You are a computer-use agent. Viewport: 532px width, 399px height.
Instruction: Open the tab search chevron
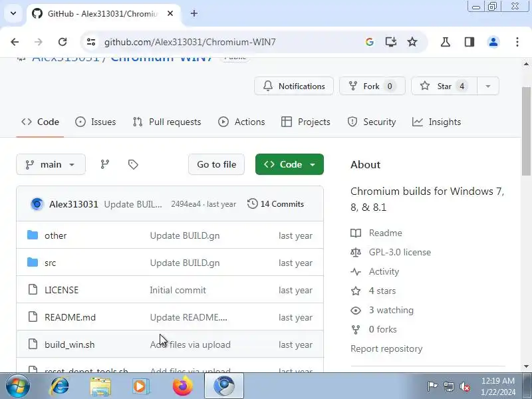[x=13, y=13]
